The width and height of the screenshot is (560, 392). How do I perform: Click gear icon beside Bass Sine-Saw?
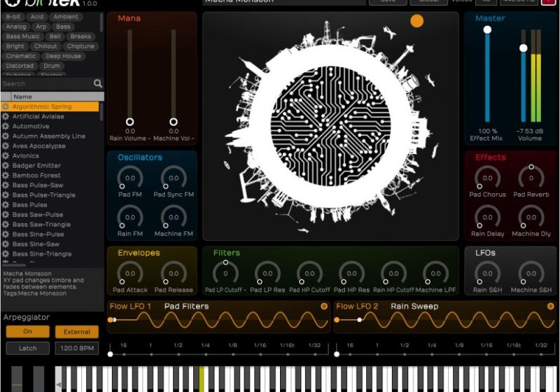click(x=6, y=244)
